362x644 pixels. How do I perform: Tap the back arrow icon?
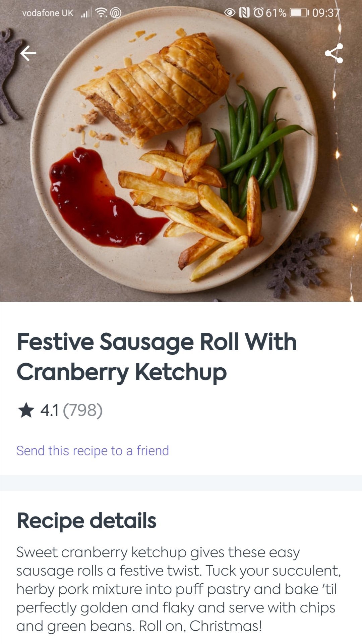28,53
